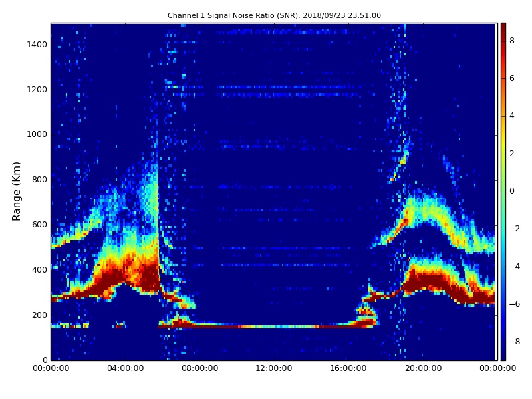This screenshot has height=399, width=532.
Task: Click the colorbar label −2
Action: 514,229
